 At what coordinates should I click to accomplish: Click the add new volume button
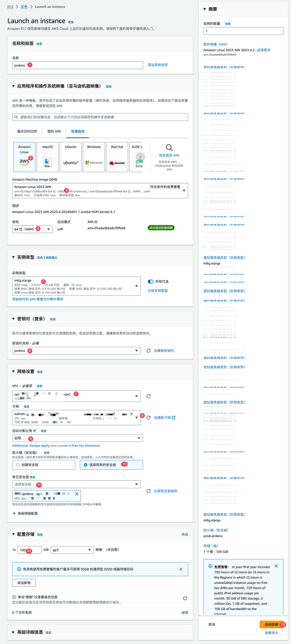point(24,583)
